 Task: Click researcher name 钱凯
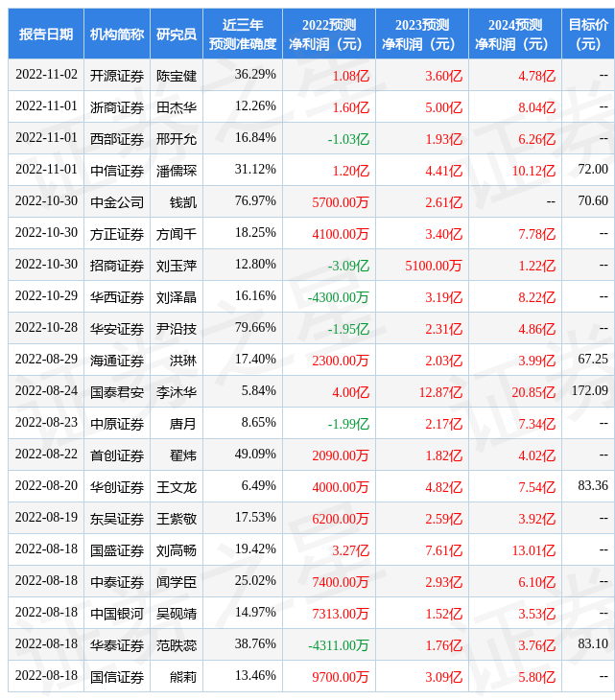pyautogui.click(x=183, y=202)
